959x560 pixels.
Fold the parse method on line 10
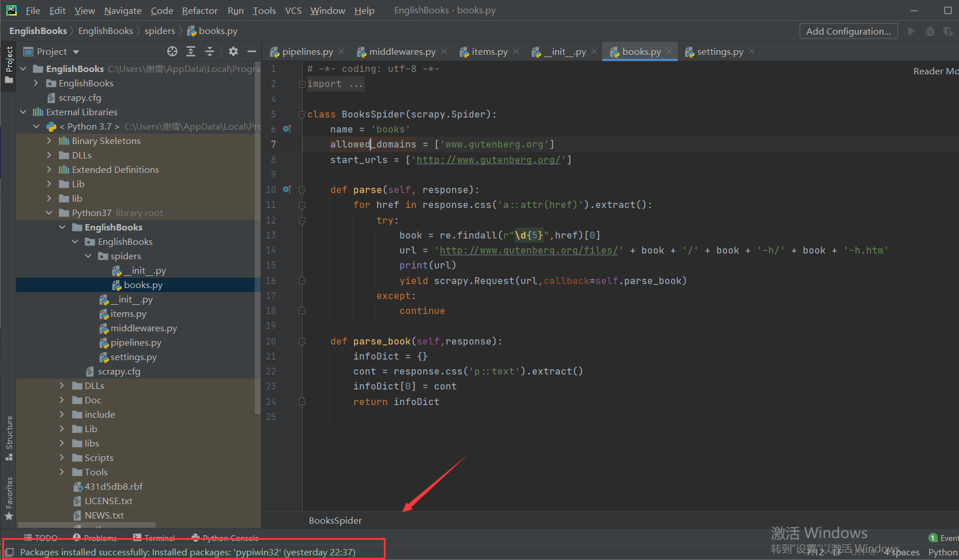(x=302, y=190)
